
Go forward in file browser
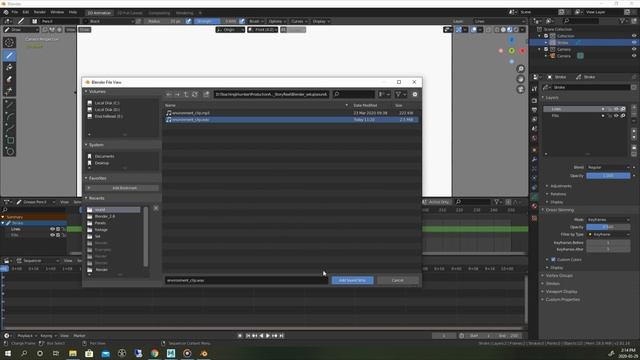click(178, 94)
